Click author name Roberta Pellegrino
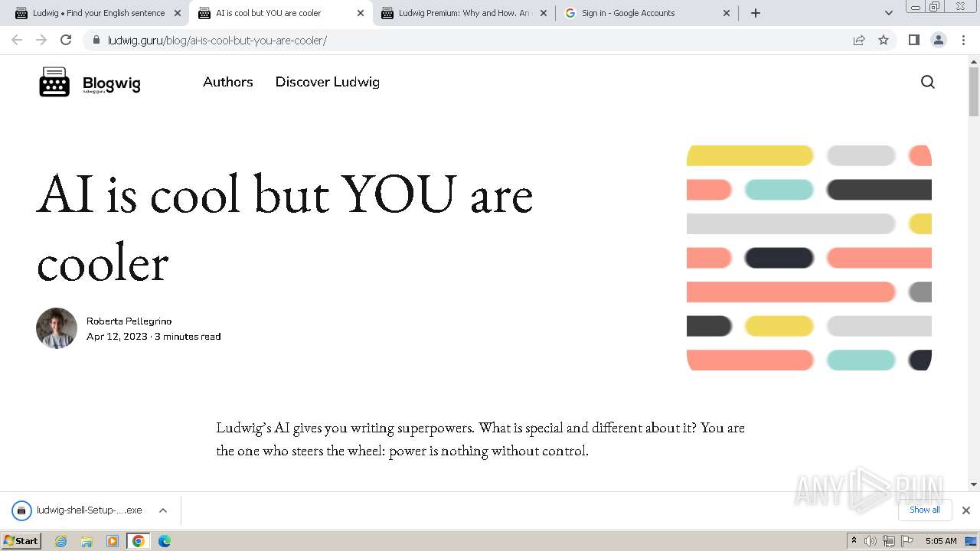Image resolution: width=980 pixels, height=551 pixels. [129, 321]
